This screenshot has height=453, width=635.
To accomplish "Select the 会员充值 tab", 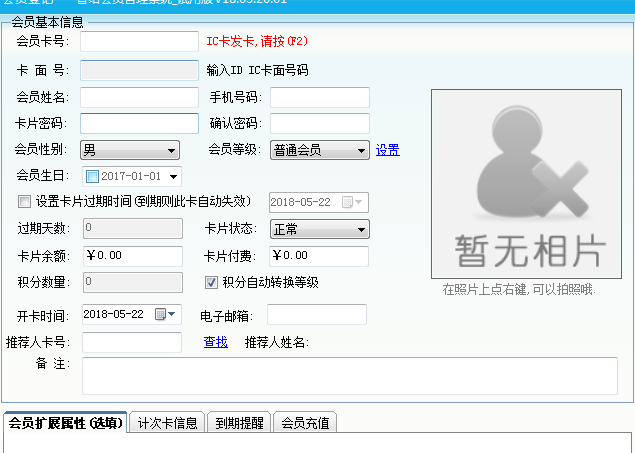I will coord(304,423).
